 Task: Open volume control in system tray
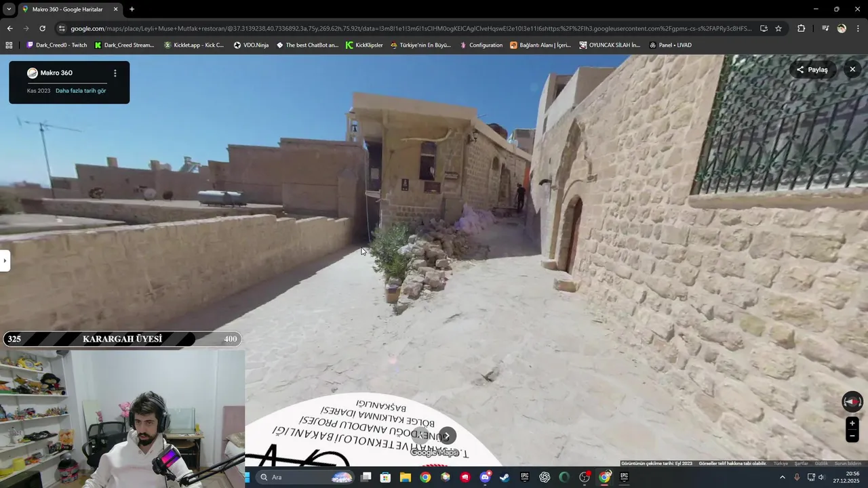coord(821,477)
